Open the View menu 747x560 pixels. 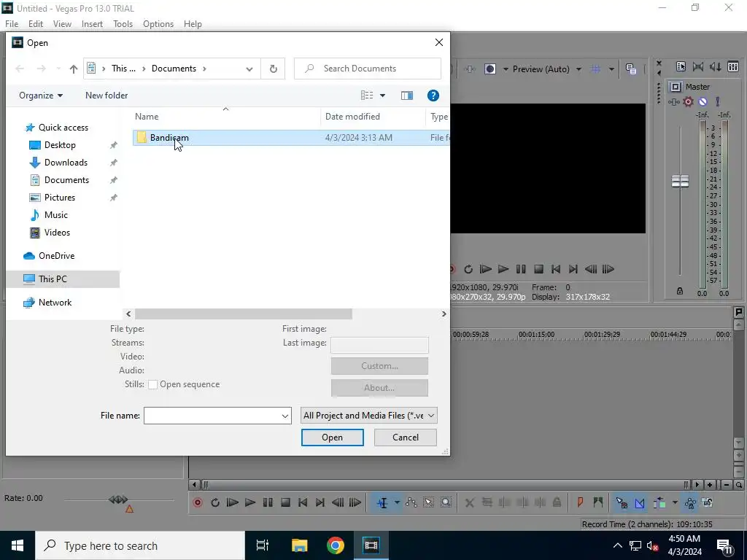[62, 24]
